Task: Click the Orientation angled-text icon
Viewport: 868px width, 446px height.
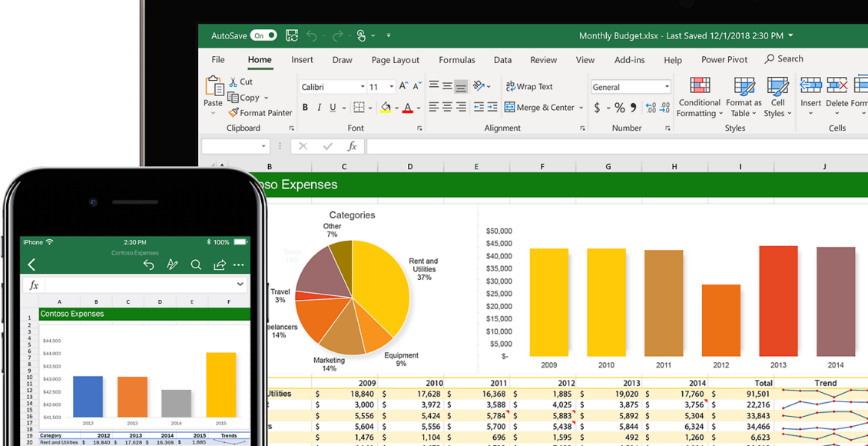Action: point(479,86)
